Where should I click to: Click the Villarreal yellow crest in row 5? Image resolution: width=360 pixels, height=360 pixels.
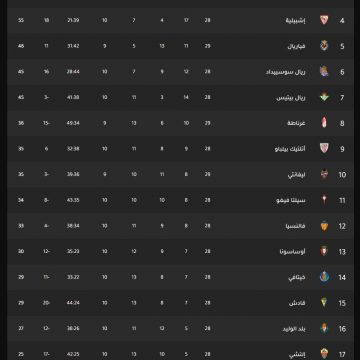click(x=324, y=46)
